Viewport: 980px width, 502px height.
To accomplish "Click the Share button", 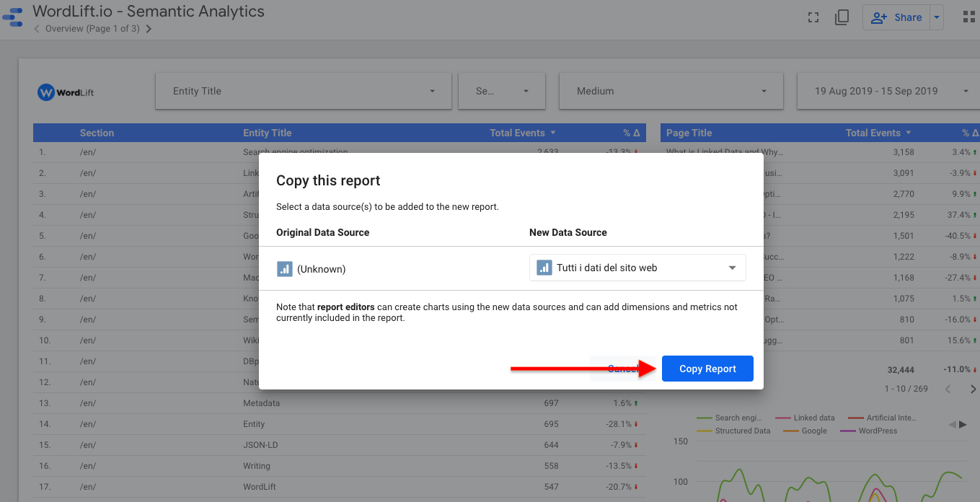I will (896, 17).
